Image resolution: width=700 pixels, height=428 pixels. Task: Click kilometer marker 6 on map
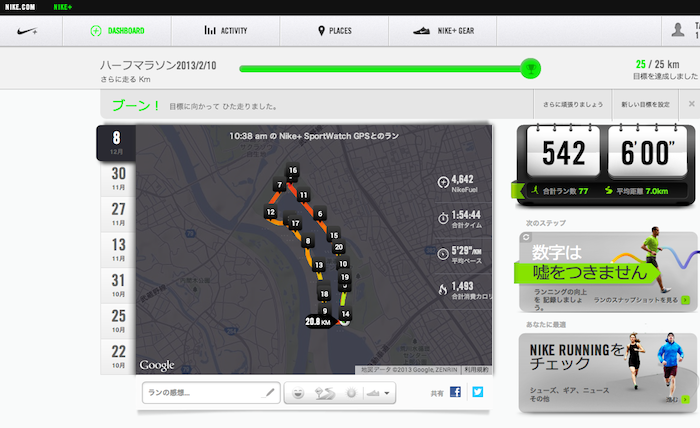click(x=320, y=214)
